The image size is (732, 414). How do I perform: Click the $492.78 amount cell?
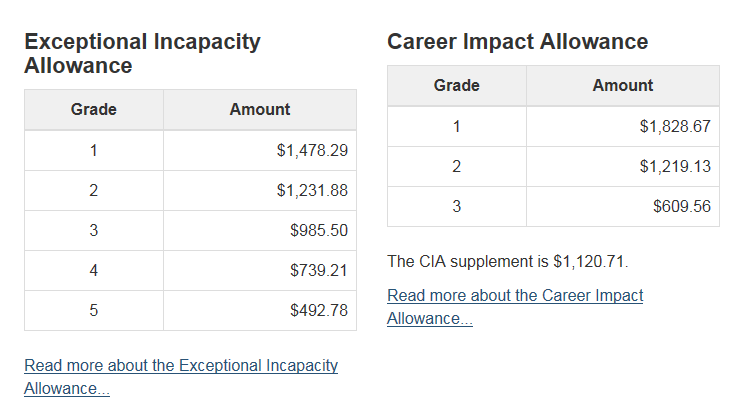[x=260, y=310]
